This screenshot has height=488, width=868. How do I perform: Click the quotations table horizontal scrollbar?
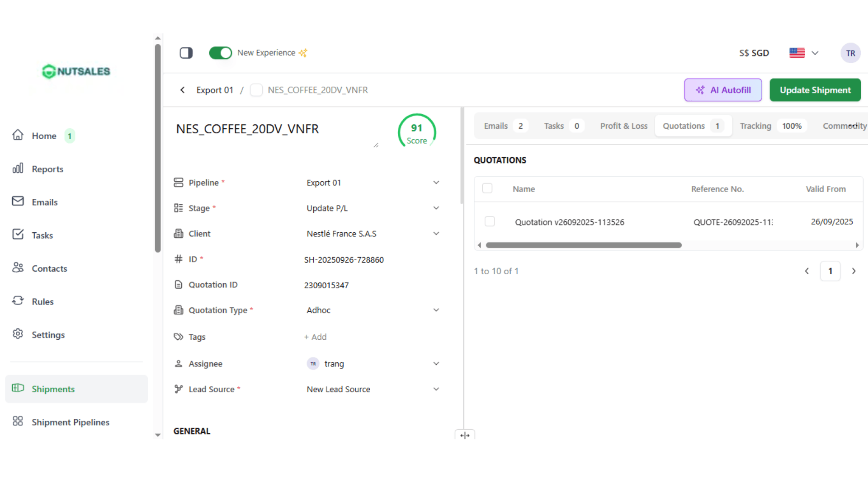click(583, 245)
